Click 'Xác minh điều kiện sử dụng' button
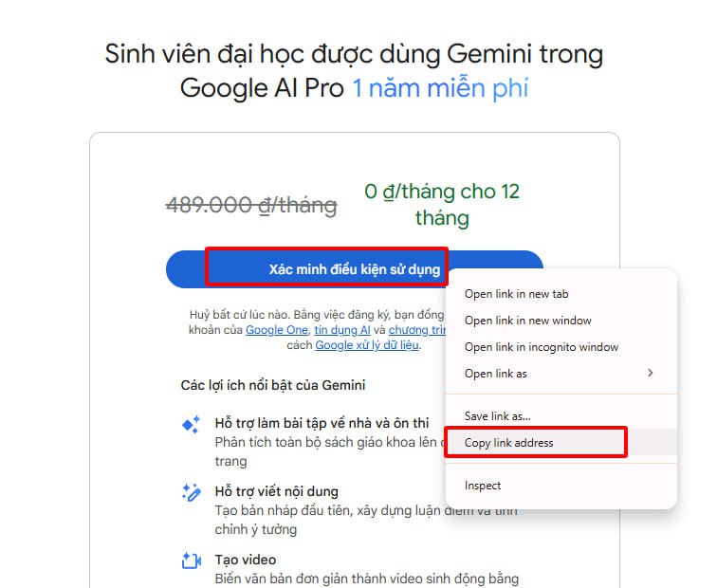Viewport: 717px width, 588px height. [355, 269]
